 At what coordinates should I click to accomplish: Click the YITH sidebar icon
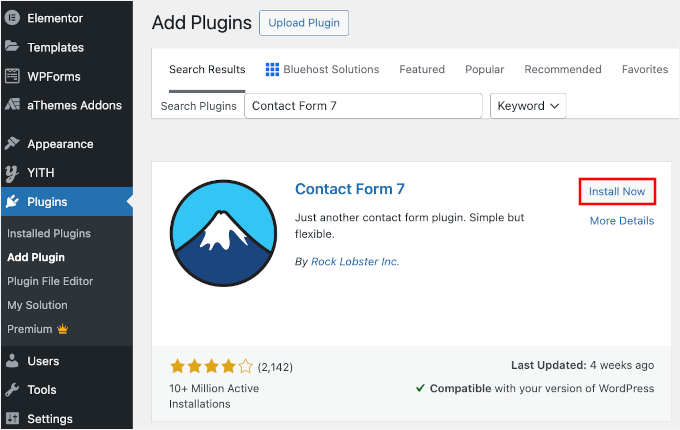click(x=12, y=173)
